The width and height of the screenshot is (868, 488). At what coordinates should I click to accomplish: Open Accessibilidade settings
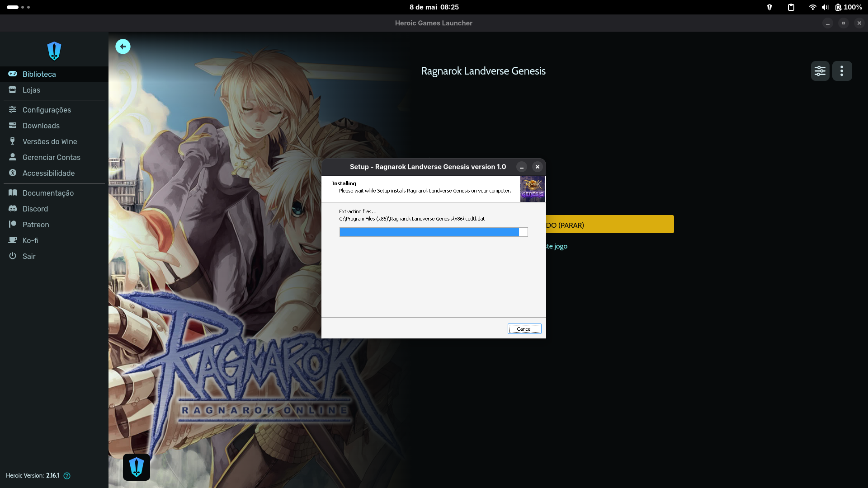(54, 173)
